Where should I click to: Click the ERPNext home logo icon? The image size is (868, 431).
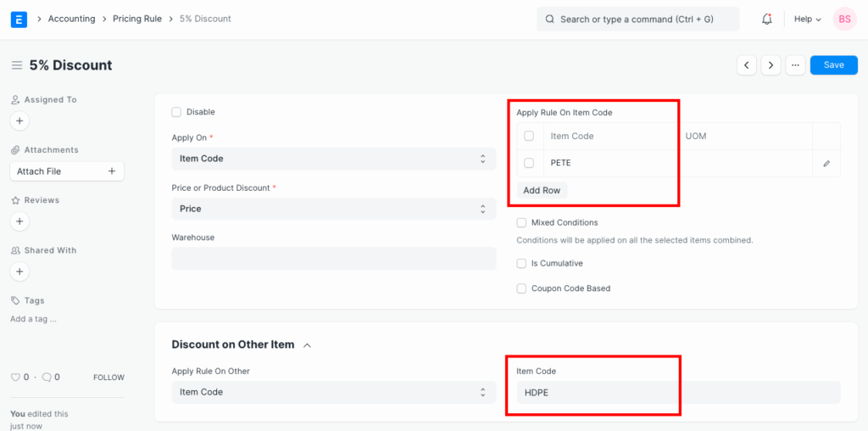pyautogui.click(x=19, y=19)
